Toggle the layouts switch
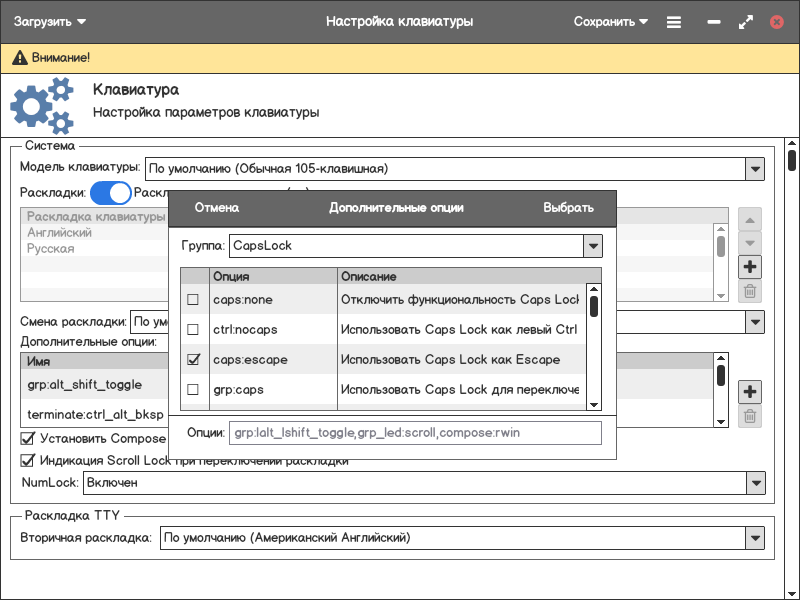Image resolution: width=800 pixels, height=600 pixels. pos(111,193)
